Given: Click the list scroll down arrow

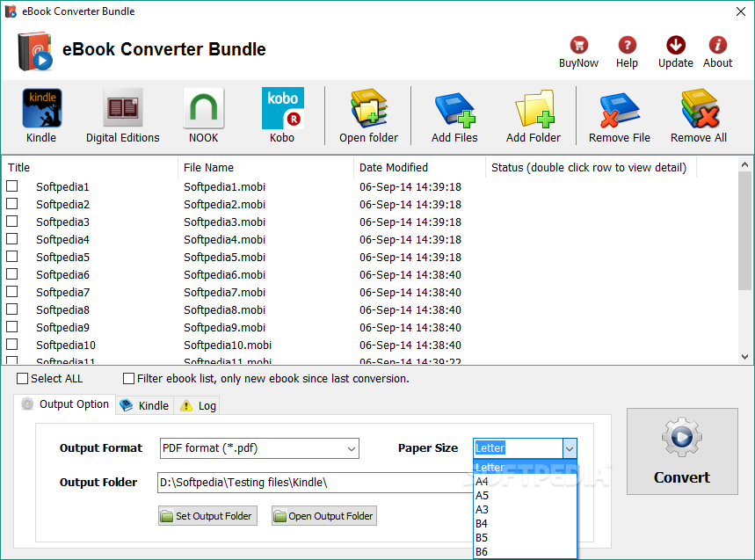Looking at the screenshot, I should [x=744, y=357].
